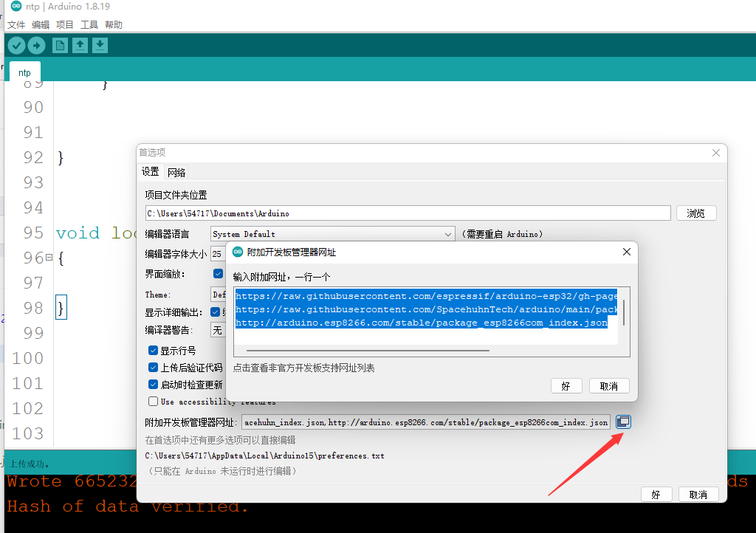The height and width of the screenshot is (533, 756).
Task: Open the additional board URLs editor icon
Action: coord(623,422)
